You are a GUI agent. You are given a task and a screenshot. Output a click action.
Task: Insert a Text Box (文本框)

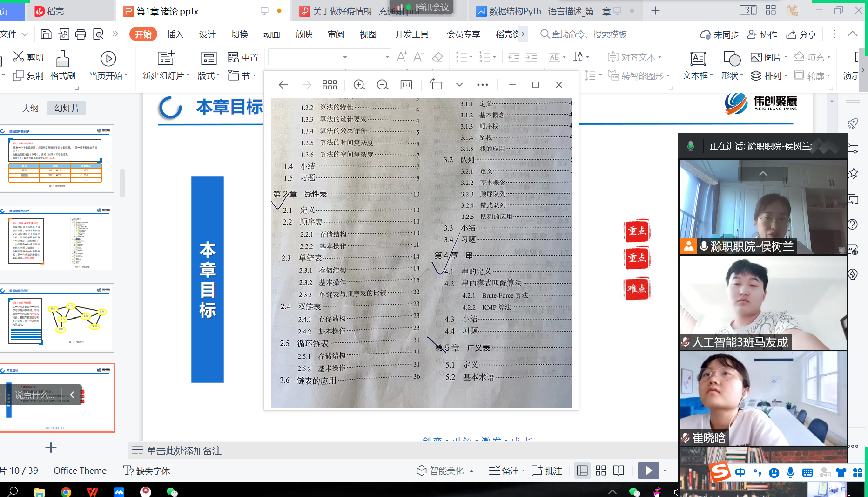[x=698, y=66]
